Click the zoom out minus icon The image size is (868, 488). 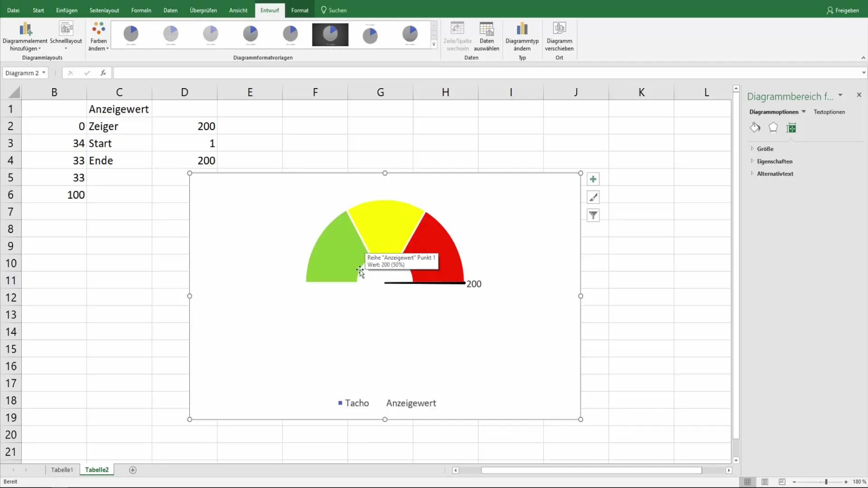pos(794,482)
